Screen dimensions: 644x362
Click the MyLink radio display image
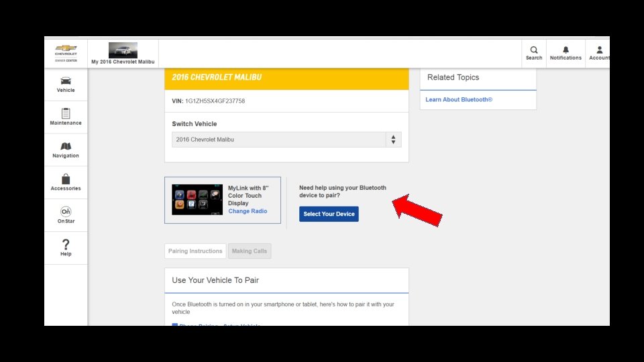tap(197, 200)
